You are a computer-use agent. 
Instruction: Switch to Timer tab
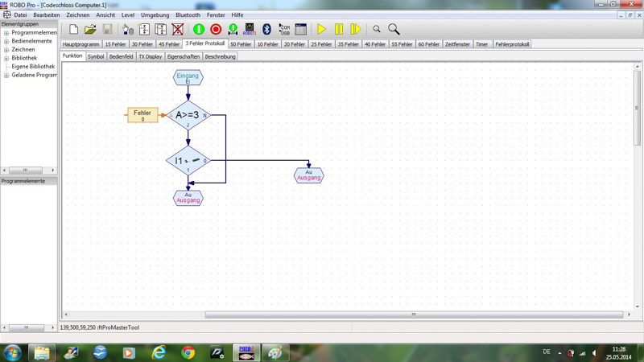(481, 44)
